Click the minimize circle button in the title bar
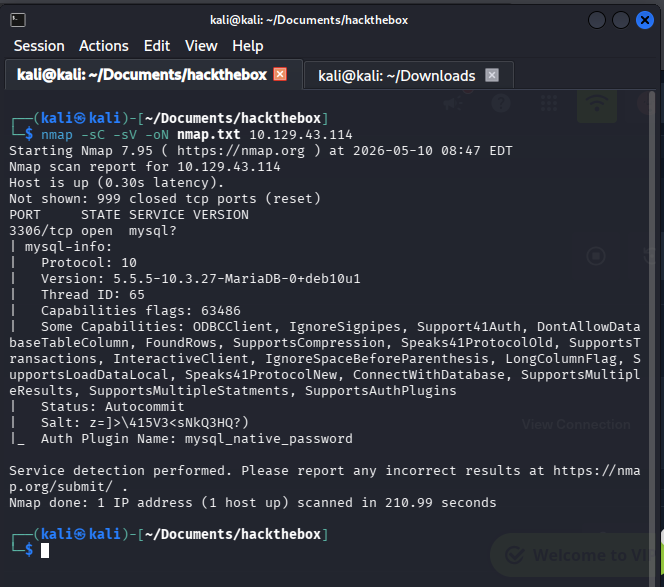Viewport: 664px width, 587px height. [597, 20]
